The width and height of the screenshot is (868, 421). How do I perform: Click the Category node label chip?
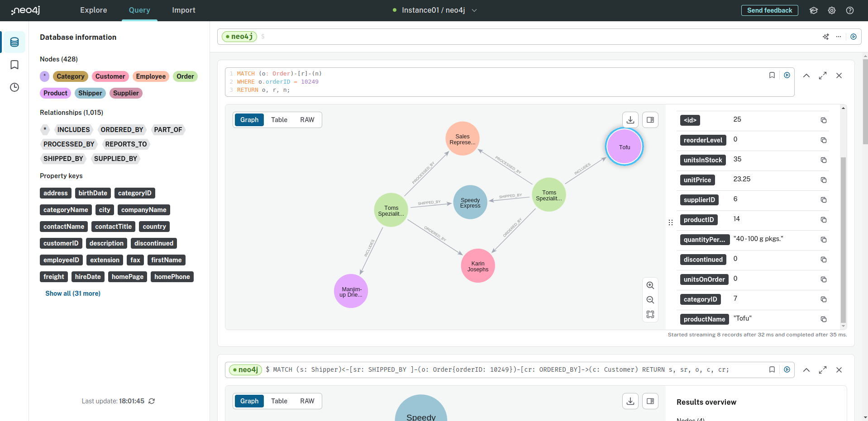[71, 76]
